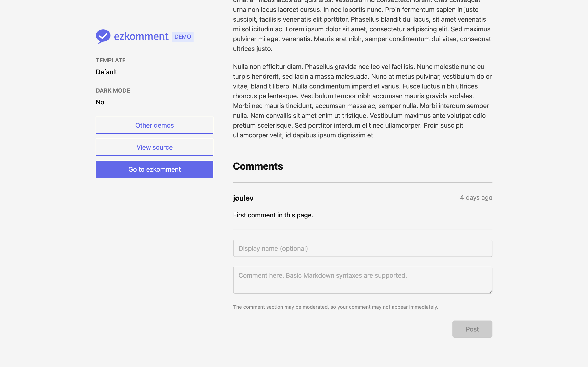588x367 pixels.
Task: Open the Other demos button
Action: pos(155,125)
